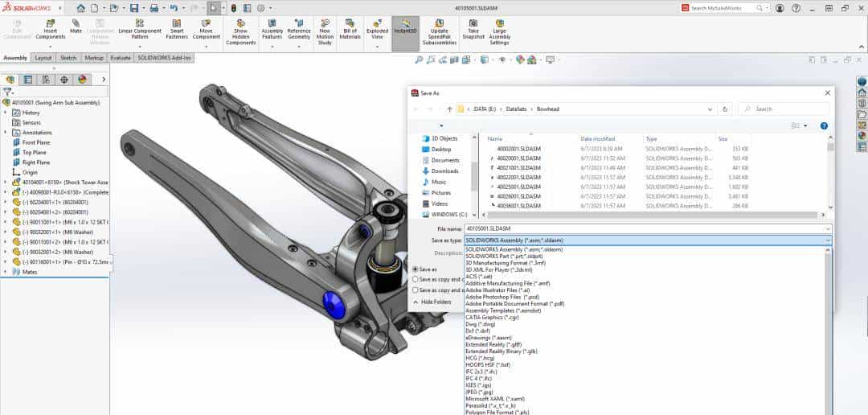Click the Take Snapshot tool
Viewport: 868px width, 415px height.
473,30
